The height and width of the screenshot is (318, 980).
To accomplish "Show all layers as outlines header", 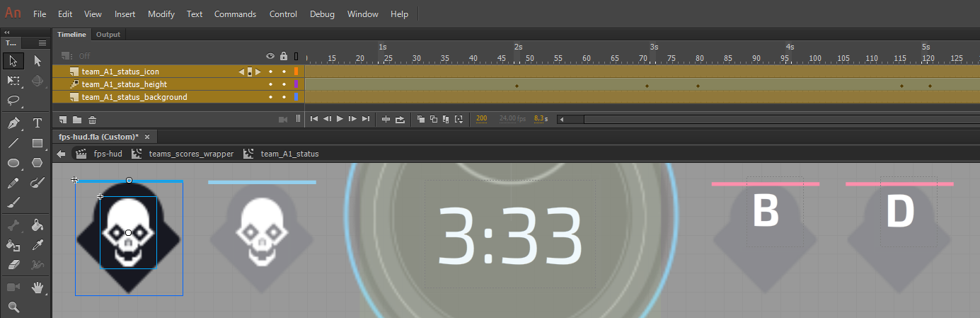I will pos(296,56).
